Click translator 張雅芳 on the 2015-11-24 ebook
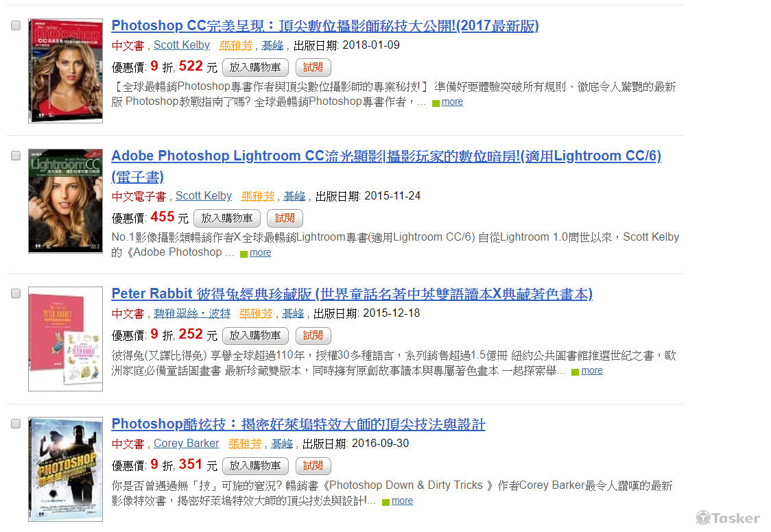 click(x=258, y=196)
